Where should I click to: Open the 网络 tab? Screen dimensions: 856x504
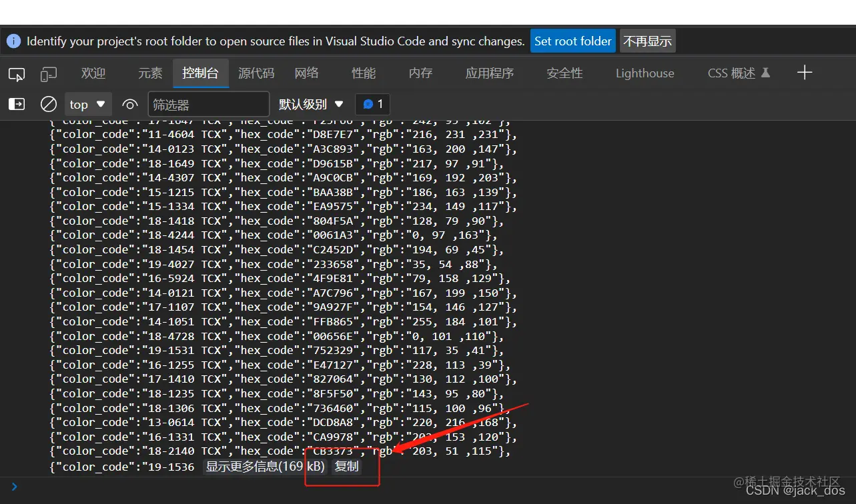point(306,73)
